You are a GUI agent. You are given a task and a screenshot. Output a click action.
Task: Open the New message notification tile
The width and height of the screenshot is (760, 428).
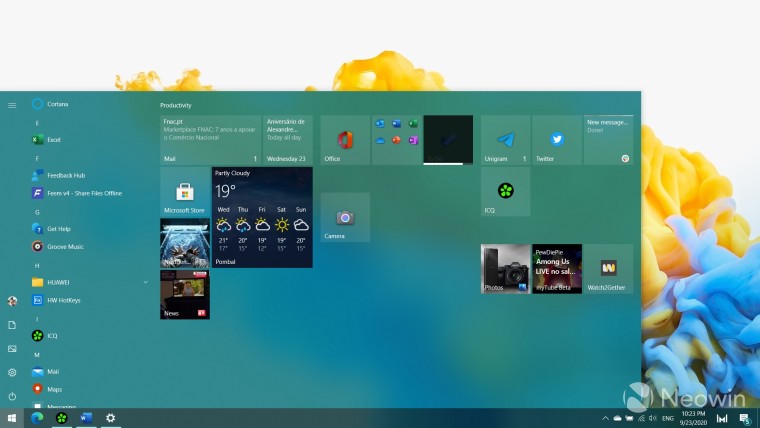coord(609,140)
